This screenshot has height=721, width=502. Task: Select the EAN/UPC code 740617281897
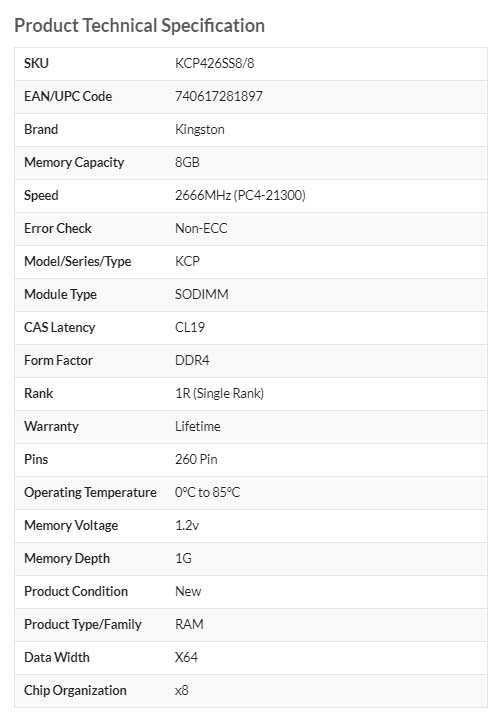pyautogui.click(x=218, y=96)
